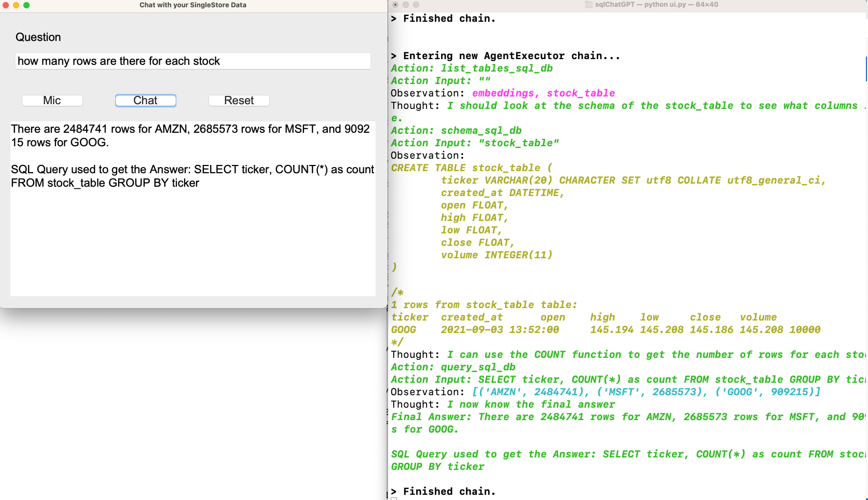This screenshot has width=868, height=500.
Task: Click "There are 2484741 rows for AMZN" answer text
Action: click(99, 129)
